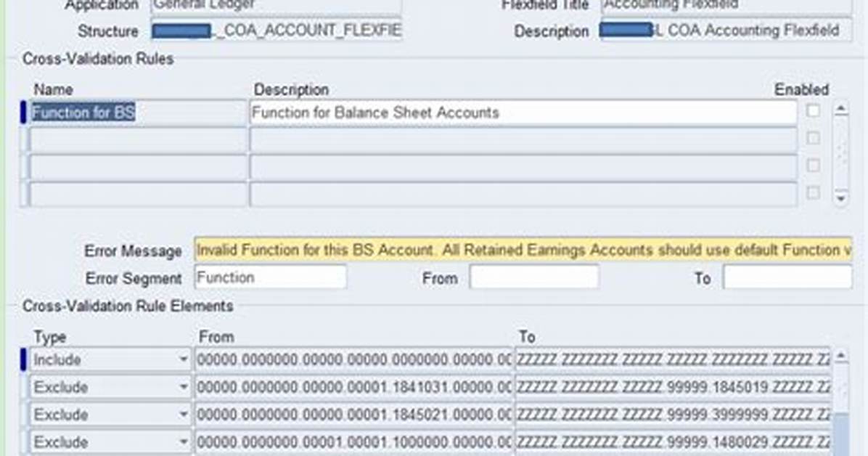Viewport: 868px width, 456px height.
Task: Click To field containing 1845019
Action: pos(673,387)
